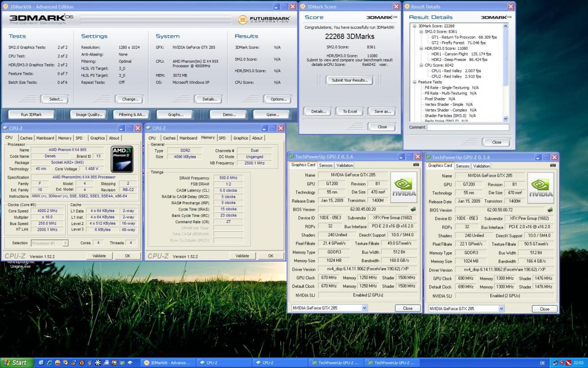The width and height of the screenshot is (588, 368).
Task: Click Details in the 3DMark Score window
Action: tap(318, 112)
